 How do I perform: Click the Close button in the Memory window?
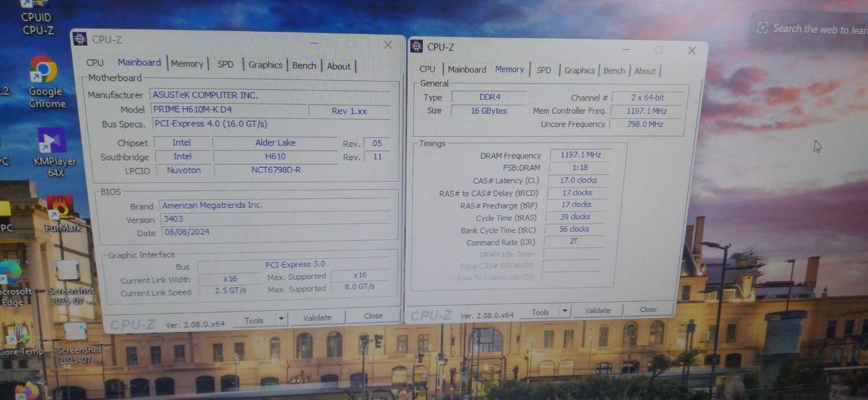(x=648, y=309)
